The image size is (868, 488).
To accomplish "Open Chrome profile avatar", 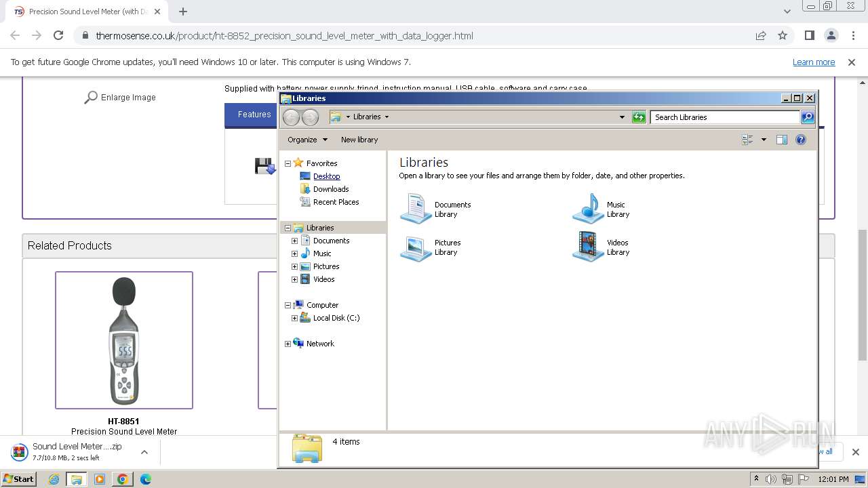I will (x=831, y=36).
